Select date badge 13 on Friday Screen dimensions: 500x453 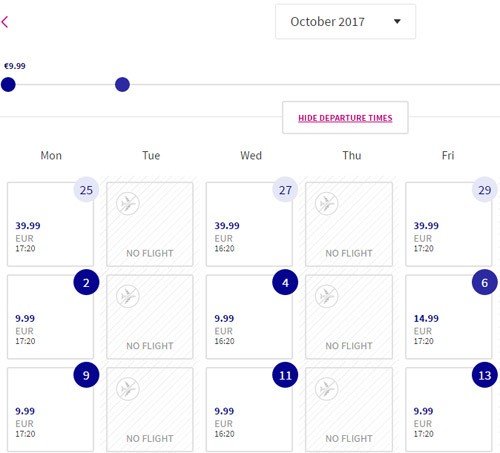[x=485, y=375]
